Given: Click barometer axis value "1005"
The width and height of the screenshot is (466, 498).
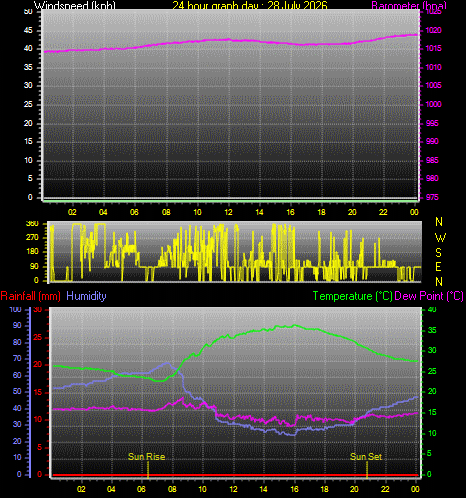Looking at the screenshot, I should 433,85.
